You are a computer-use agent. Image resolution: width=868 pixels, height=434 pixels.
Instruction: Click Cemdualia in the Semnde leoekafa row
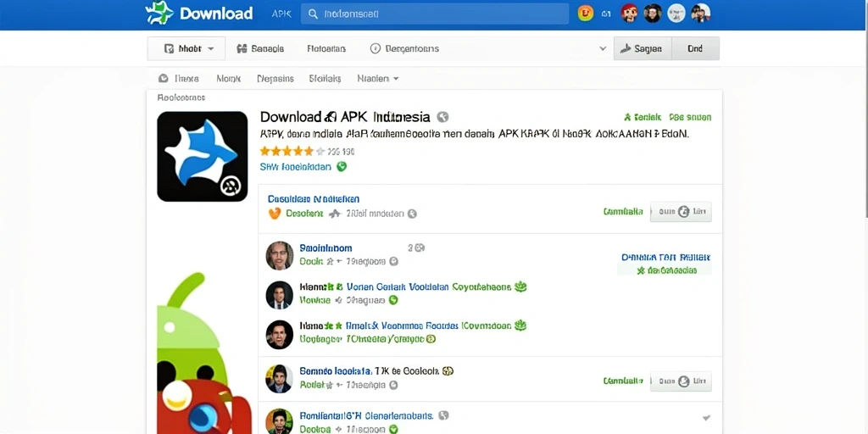623,381
